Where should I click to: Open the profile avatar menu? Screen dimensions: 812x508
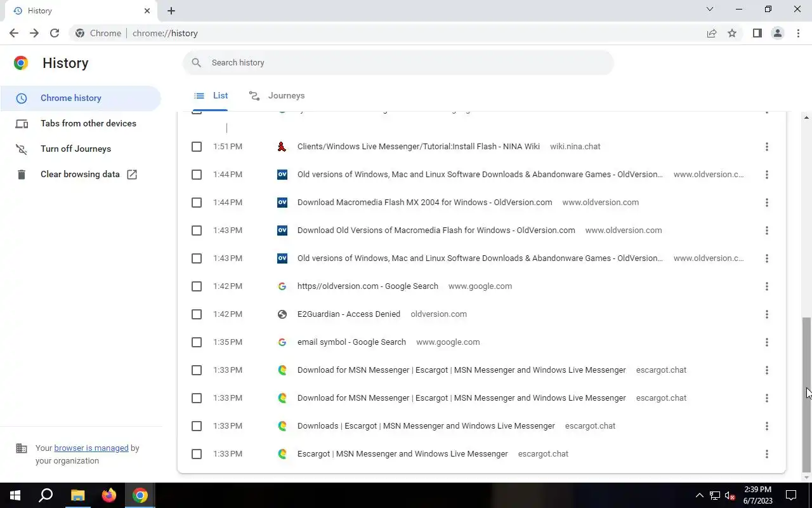777,33
